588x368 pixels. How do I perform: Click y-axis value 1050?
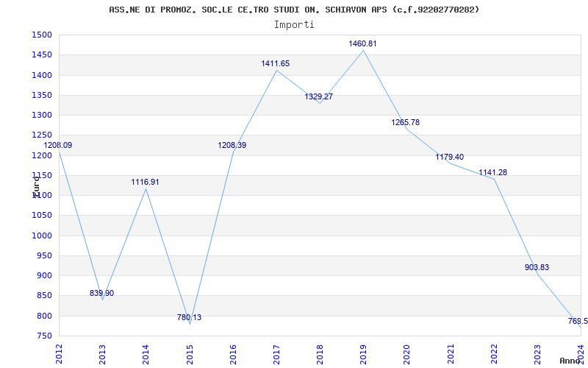click(x=42, y=216)
